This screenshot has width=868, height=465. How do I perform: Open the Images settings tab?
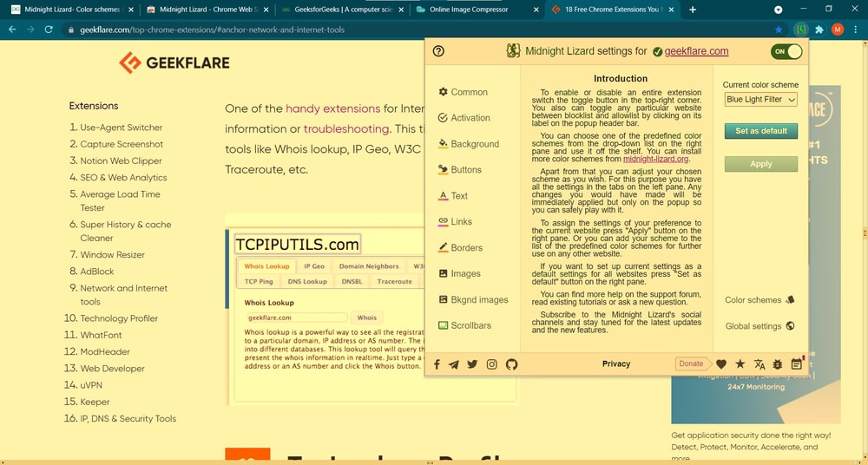tap(459, 273)
